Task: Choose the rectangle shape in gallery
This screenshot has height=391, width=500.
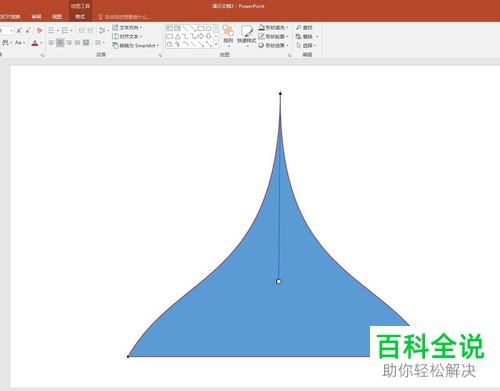Action: (x=201, y=28)
